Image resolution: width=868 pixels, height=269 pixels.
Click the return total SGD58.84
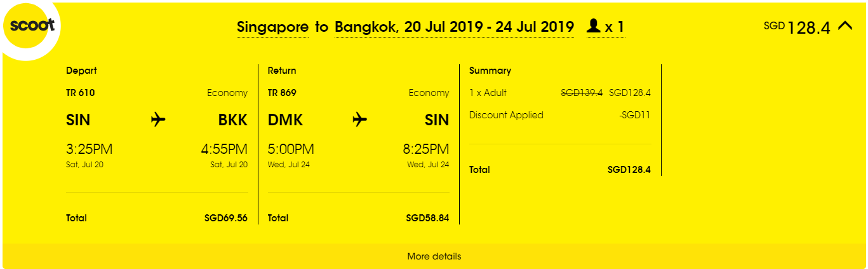[428, 218]
